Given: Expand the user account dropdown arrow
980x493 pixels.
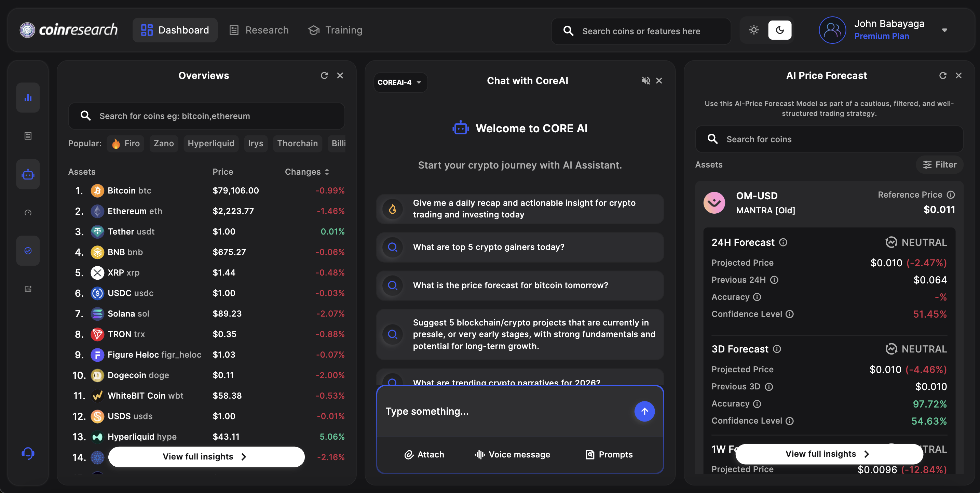Looking at the screenshot, I should tap(944, 30).
